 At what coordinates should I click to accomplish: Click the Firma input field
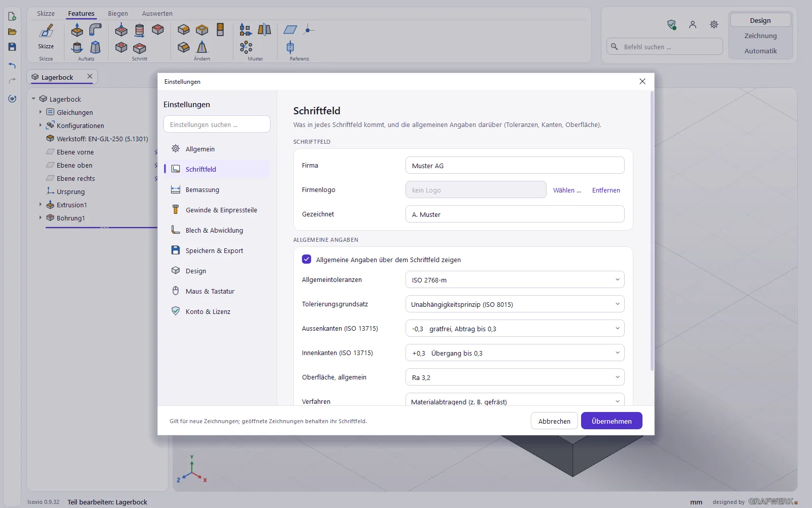point(515,165)
